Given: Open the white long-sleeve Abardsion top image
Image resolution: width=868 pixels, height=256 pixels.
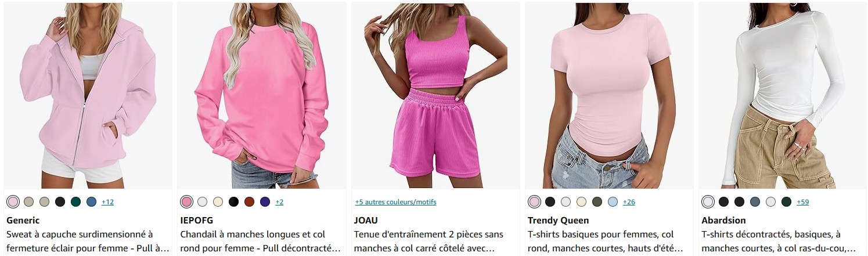Looking at the screenshot, I should click(x=783, y=95).
